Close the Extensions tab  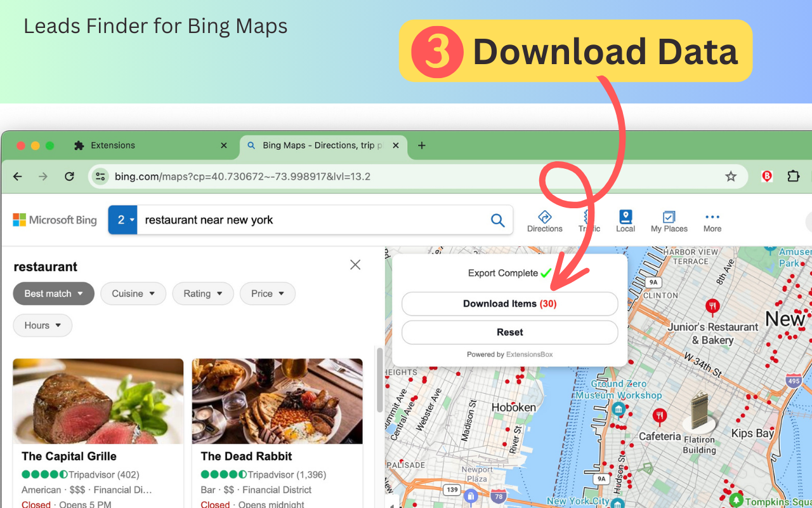[x=223, y=145]
